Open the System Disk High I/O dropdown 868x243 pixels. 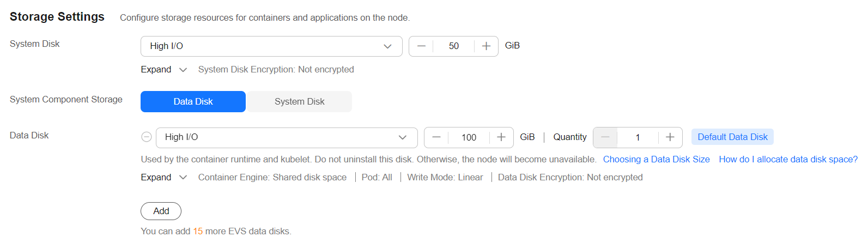click(271, 46)
